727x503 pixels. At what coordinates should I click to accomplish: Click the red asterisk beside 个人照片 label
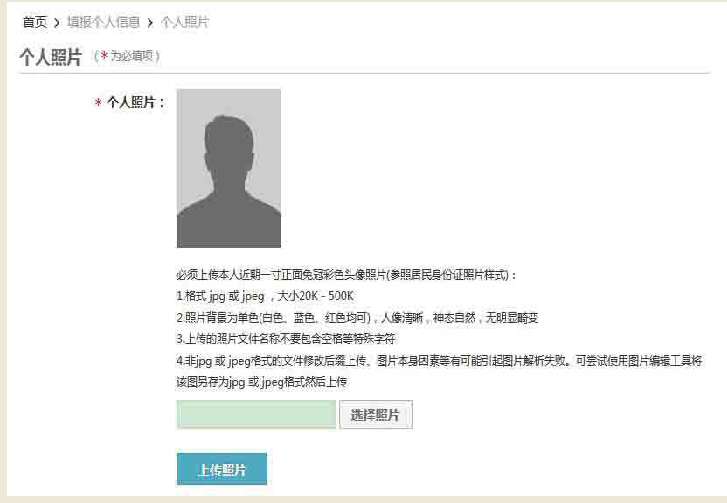[98, 102]
